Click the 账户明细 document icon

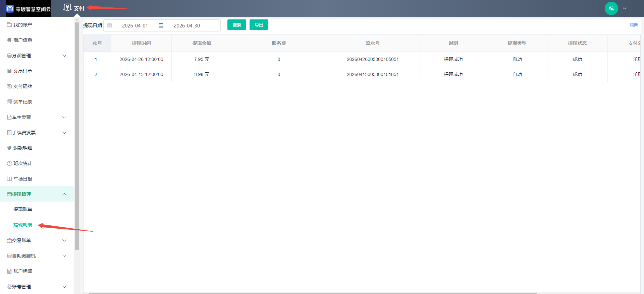point(9,271)
